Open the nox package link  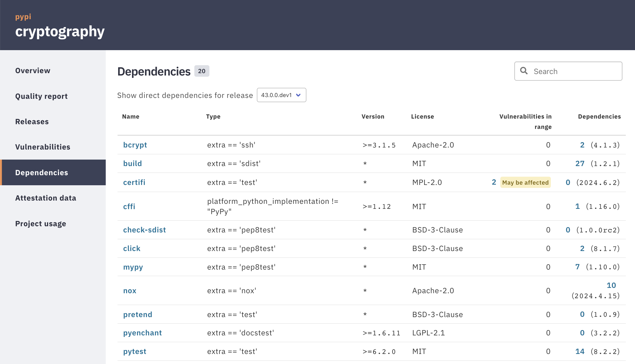click(x=130, y=291)
